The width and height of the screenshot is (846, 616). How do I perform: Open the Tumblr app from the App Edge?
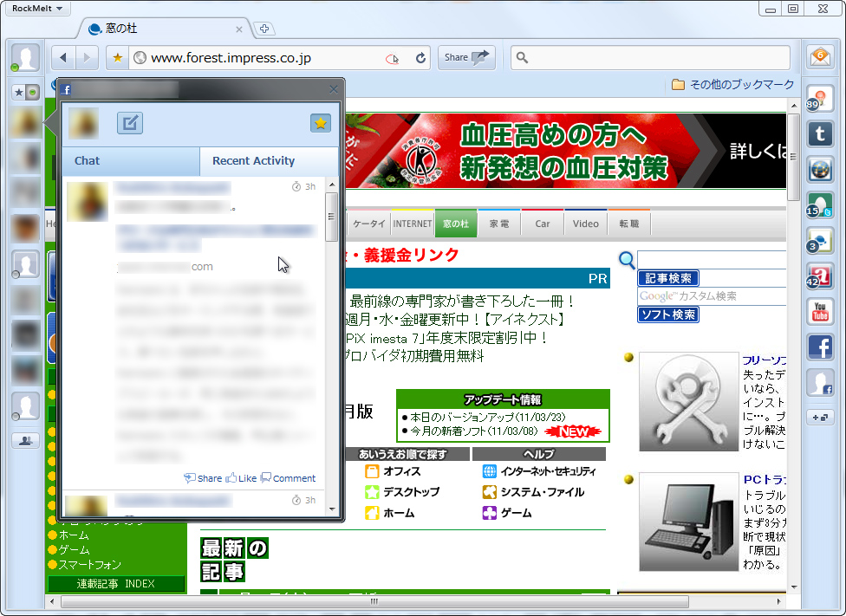point(820,135)
